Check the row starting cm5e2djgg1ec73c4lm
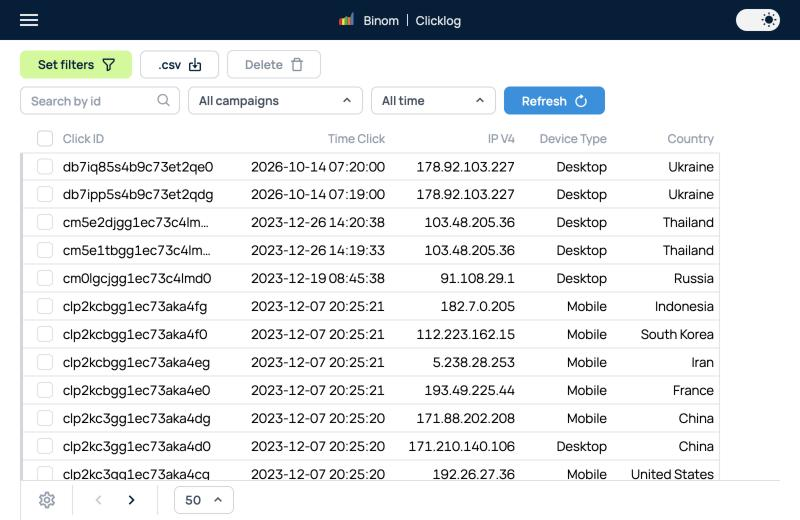 [x=45, y=222]
